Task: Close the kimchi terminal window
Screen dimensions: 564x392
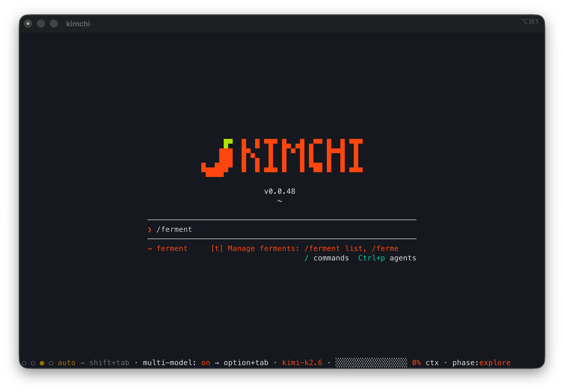Action: point(28,24)
